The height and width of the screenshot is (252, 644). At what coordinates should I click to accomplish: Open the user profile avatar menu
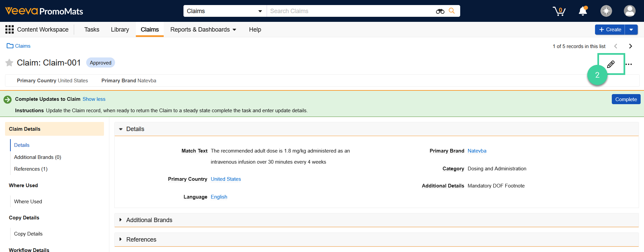(630, 11)
